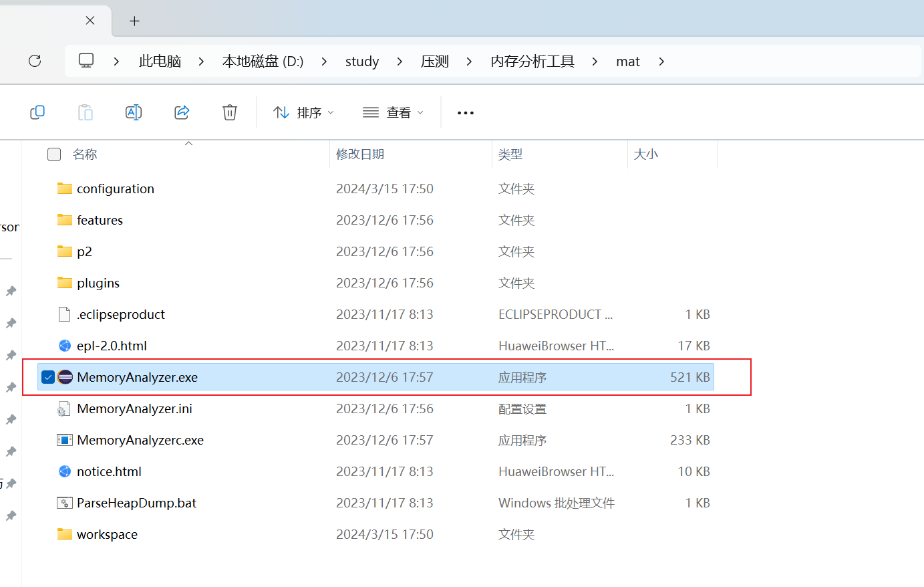
Task: Click ECLIPSEPRODUCT type cell
Action: pos(555,314)
